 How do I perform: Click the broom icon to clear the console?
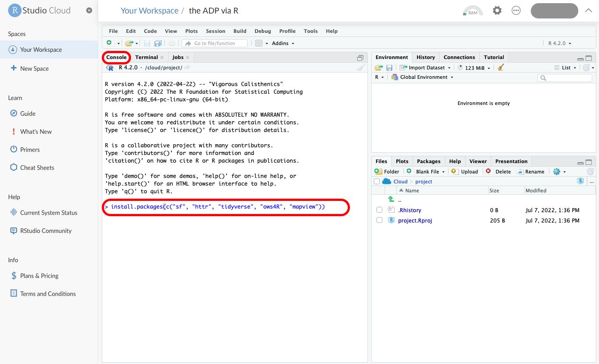click(x=361, y=68)
